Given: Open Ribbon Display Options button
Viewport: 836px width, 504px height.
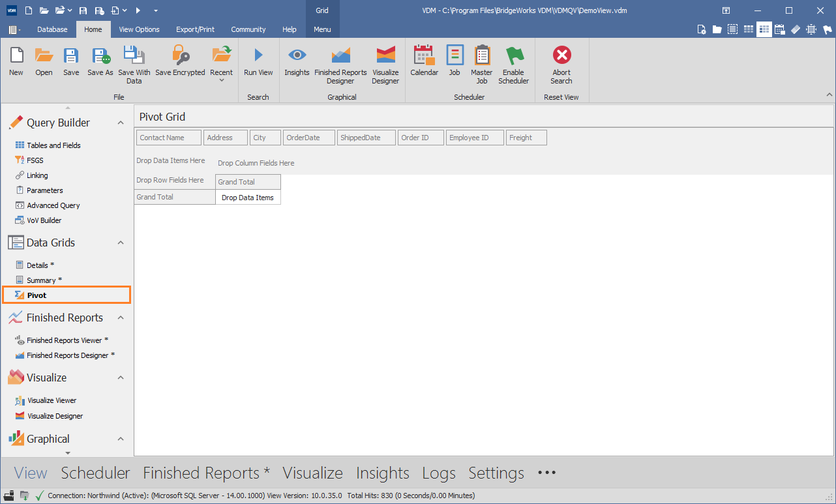Looking at the screenshot, I should click(x=726, y=10).
